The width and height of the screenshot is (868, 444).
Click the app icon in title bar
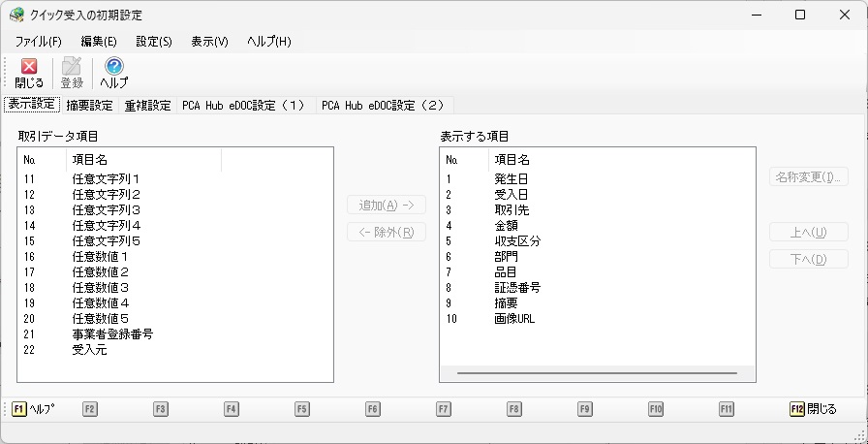(16, 16)
